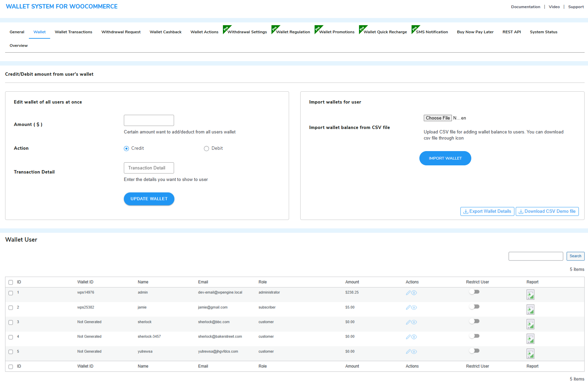The image size is (588, 383).
Task: Edit wallet pencil icon for sherlock-3457
Action: (x=408, y=337)
